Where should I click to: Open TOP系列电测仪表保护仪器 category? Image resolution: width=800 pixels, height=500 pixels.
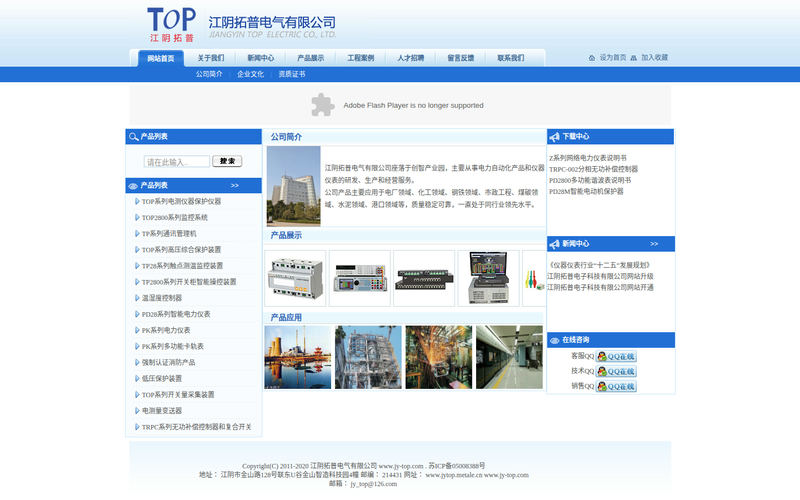[x=182, y=202]
